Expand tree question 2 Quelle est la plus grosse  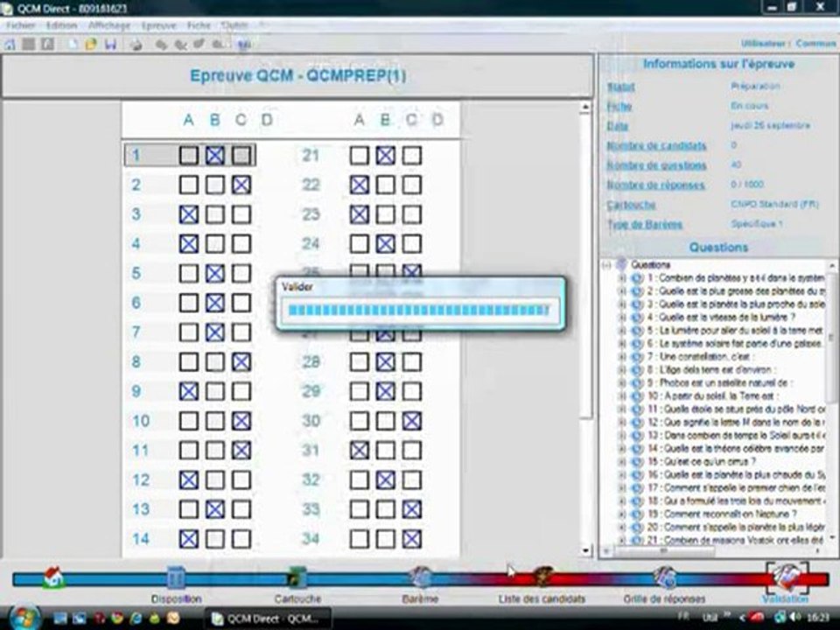(622, 291)
